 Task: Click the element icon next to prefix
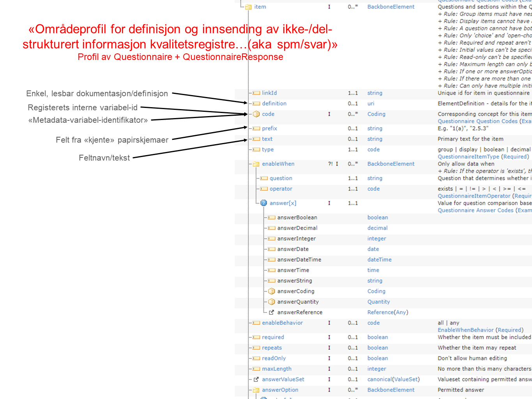(256, 129)
